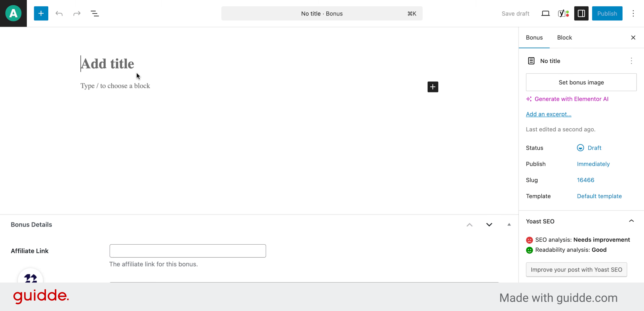Click the Publish button
This screenshot has height=311, width=644.
point(607,13)
